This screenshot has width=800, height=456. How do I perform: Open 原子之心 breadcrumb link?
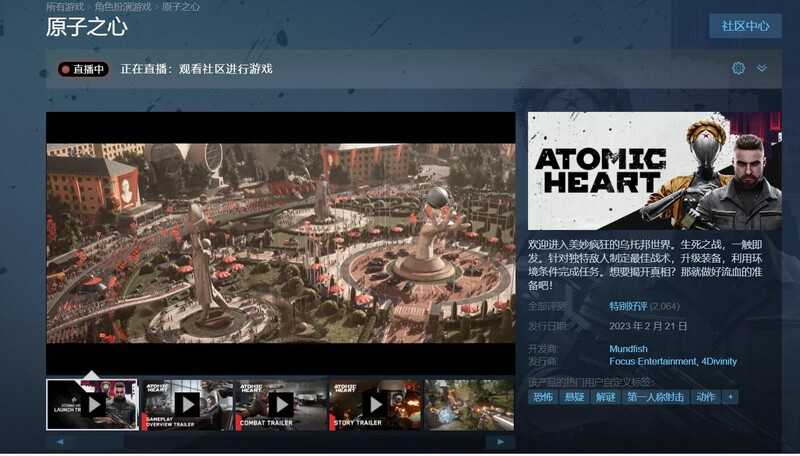181,7
